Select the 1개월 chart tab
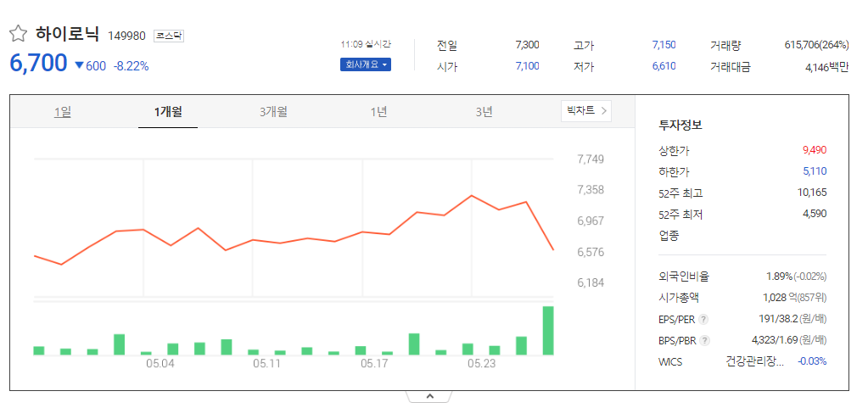Viewport: 868px width, 408px height. [168, 112]
